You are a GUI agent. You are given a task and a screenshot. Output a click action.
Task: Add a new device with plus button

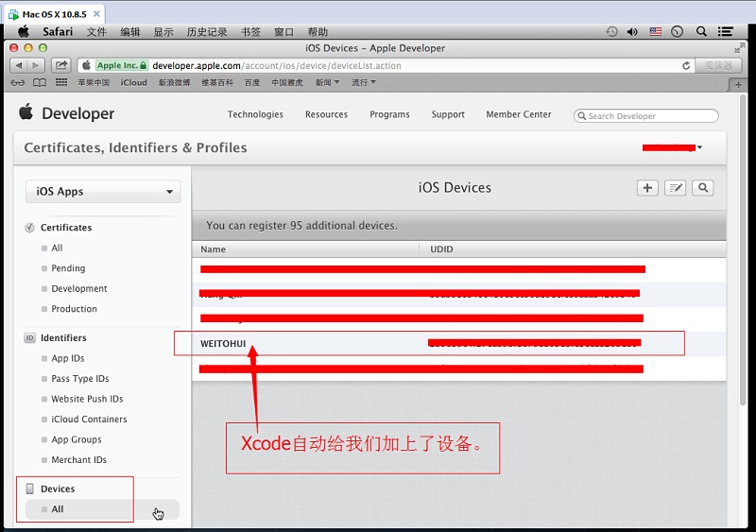(x=647, y=188)
